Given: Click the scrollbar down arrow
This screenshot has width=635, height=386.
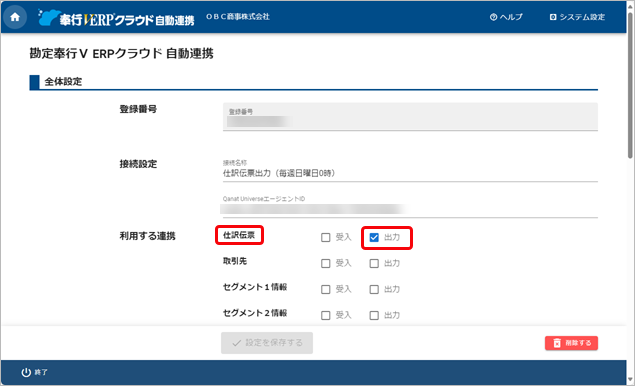Looking at the screenshot, I should pyautogui.click(x=630, y=380).
